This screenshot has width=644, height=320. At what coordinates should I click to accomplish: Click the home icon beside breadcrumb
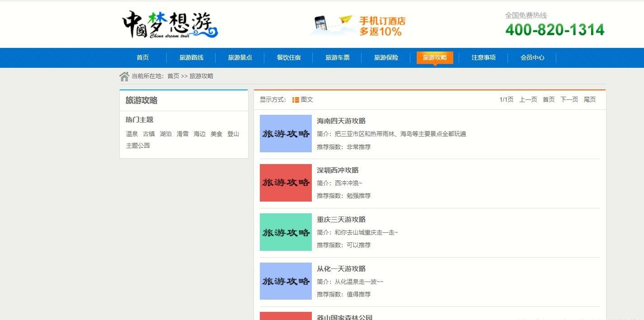pos(124,76)
